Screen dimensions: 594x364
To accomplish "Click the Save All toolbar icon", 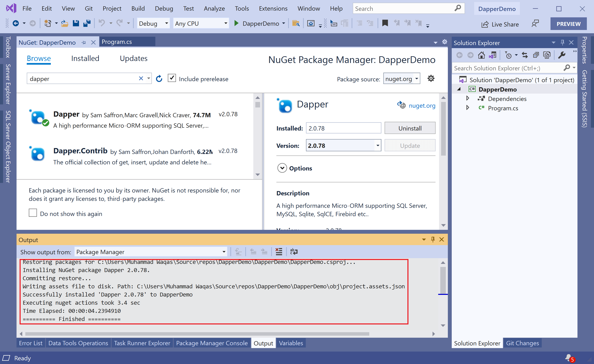I will [x=87, y=23].
